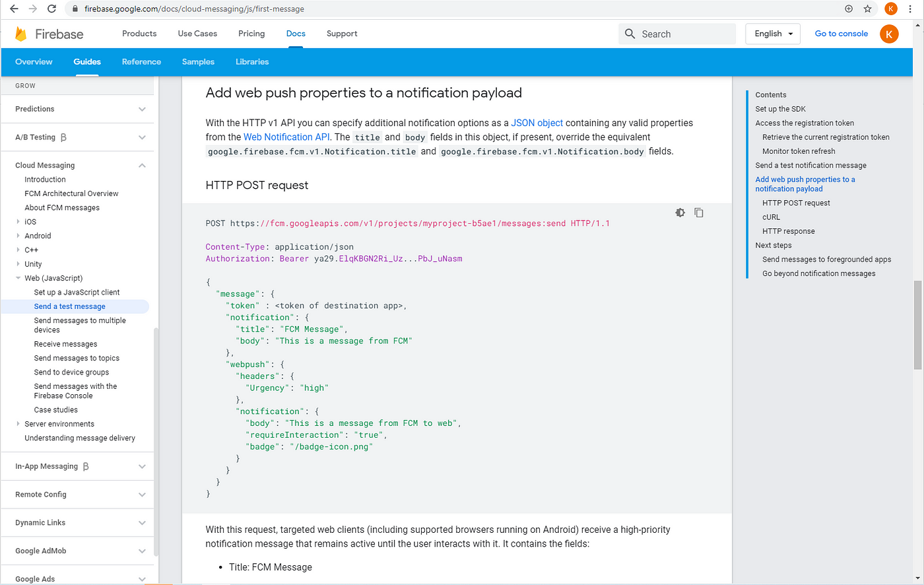
Task: Jump to cURL in contents
Action: click(x=771, y=217)
